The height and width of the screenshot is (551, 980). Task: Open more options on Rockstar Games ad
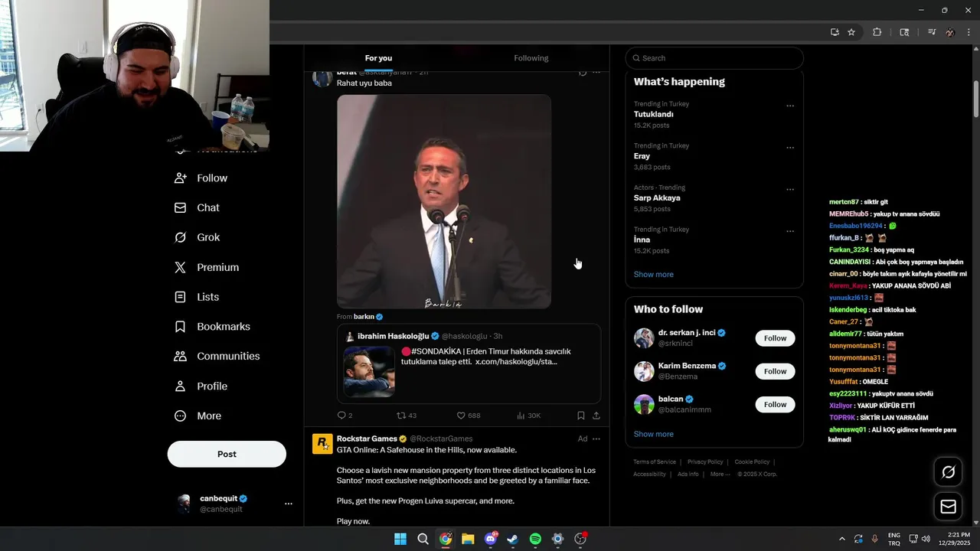pyautogui.click(x=596, y=439)
